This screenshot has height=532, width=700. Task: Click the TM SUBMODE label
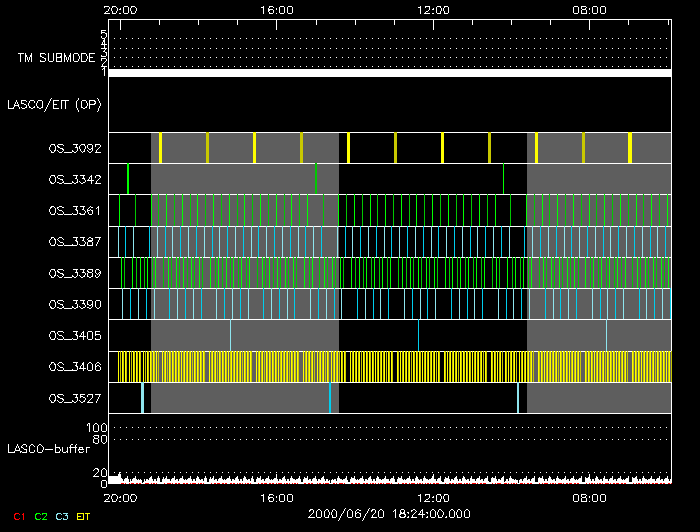coord(55,58)
